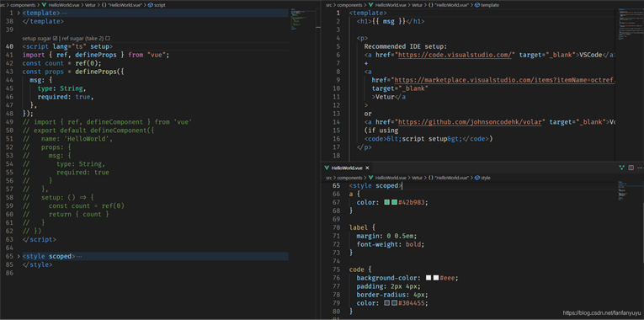Close the HelloWorld.vue tab in the bottom-right pane
Viewport: 644px width, 320px height.
click(367, 168)
